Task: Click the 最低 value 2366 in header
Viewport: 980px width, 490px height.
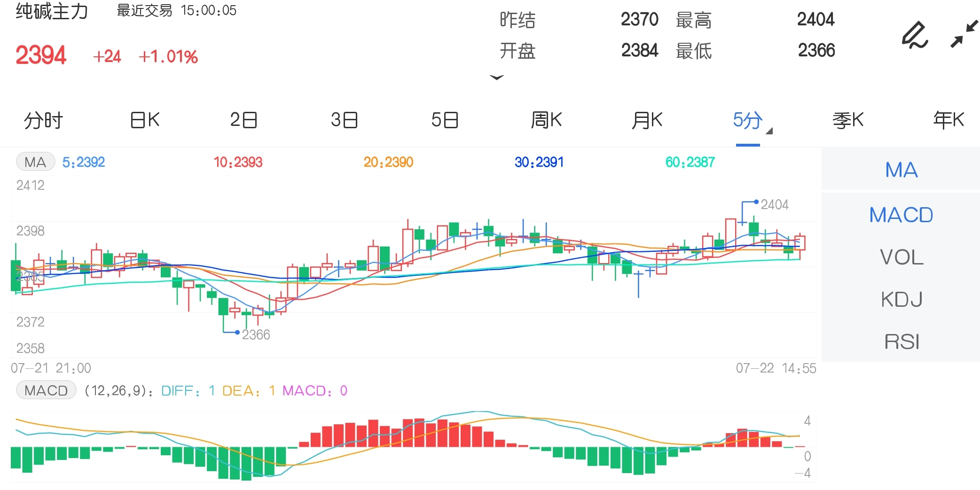Action: coord(816,50)
